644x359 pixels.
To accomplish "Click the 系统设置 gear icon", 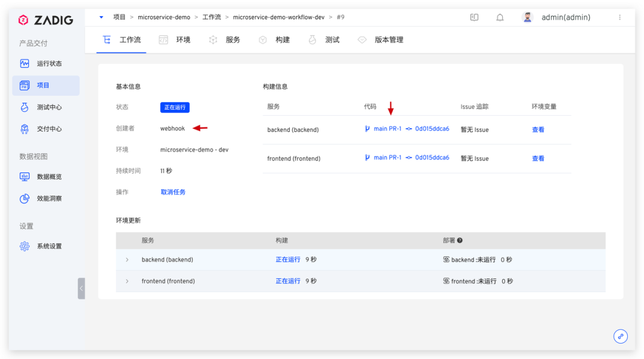I will pyautogui.click(x=24, y=246).
